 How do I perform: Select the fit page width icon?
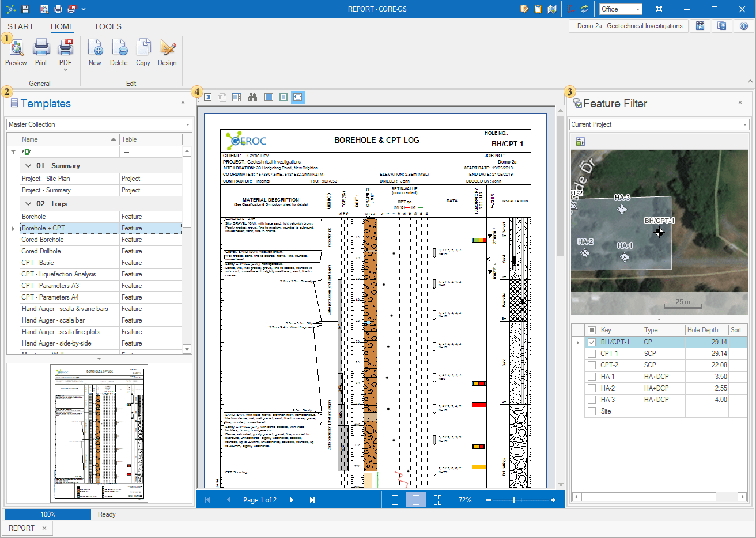click(x=297, y=97)
